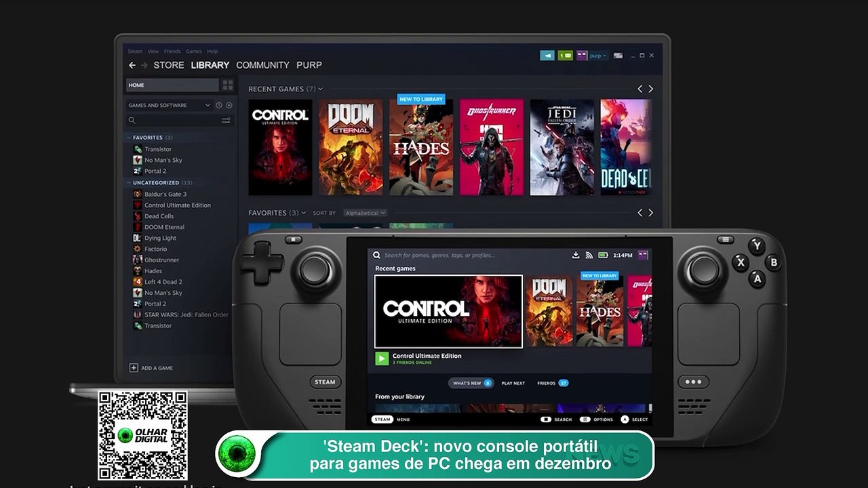Open the Help menu

(x=212, y=52)
